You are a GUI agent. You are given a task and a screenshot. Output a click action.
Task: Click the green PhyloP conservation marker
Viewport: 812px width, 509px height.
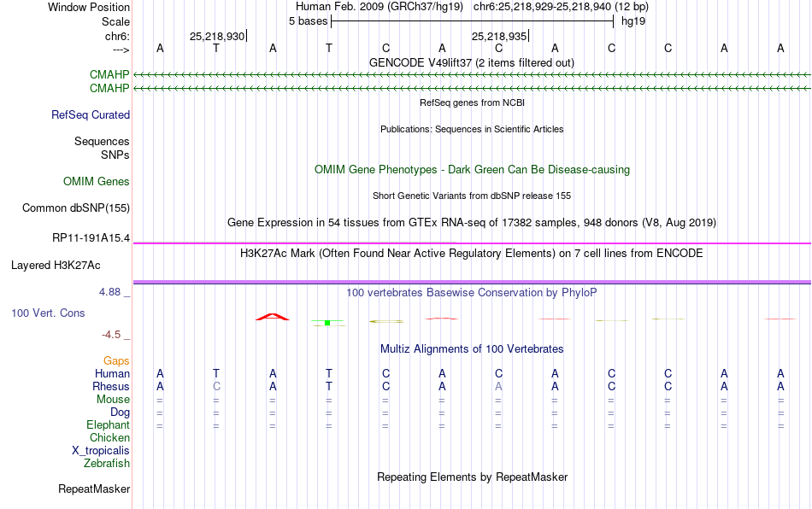click(x=327, y=323)
